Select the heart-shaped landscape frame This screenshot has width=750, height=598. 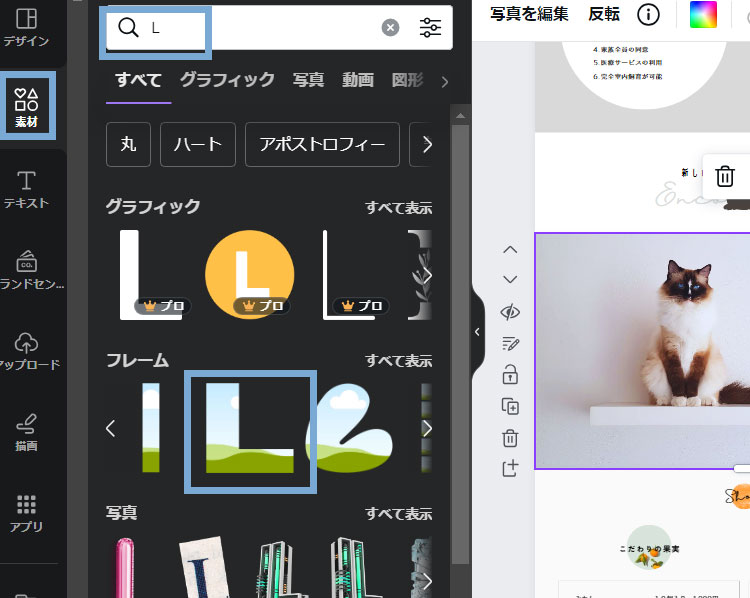coord(350,428)
